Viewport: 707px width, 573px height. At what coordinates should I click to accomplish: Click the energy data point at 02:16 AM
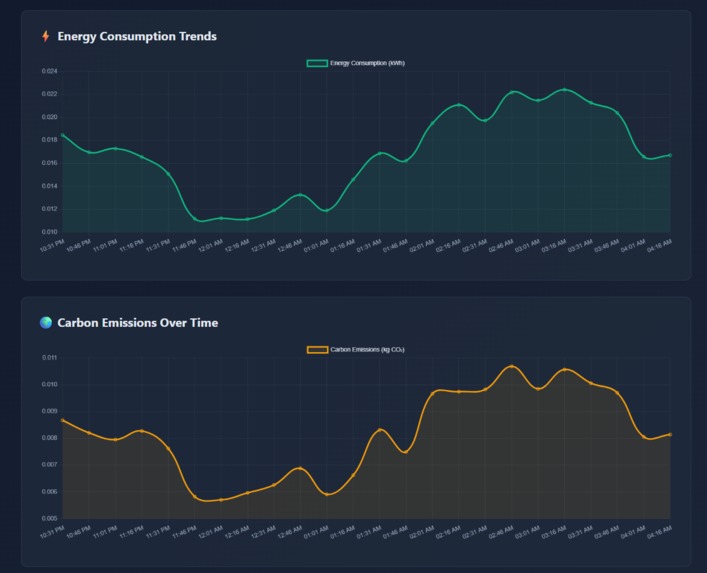459,105
